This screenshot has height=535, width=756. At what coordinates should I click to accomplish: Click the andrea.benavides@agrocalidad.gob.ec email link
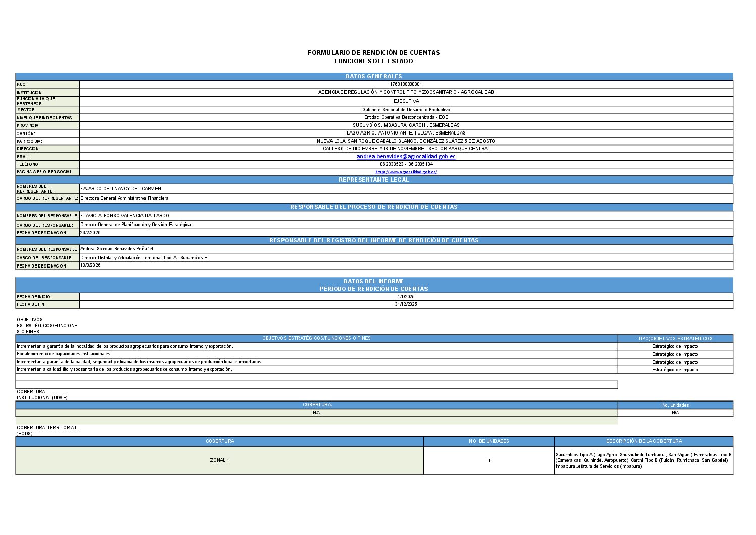[x=406, y=157]
